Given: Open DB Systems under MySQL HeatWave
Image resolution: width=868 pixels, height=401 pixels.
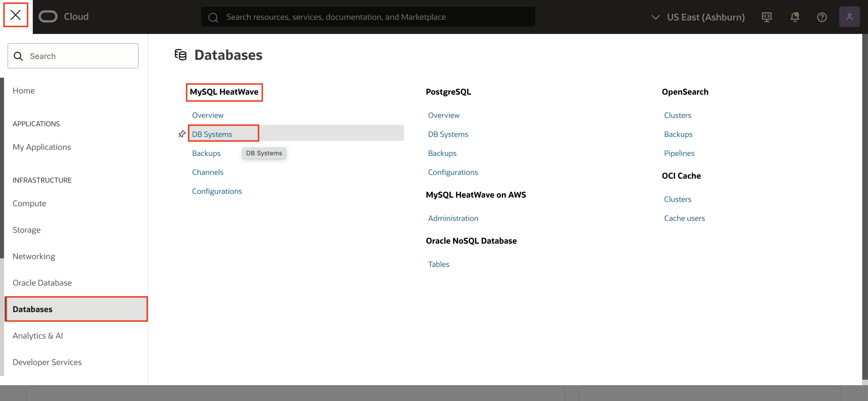Looking at the screenshot, I should 212,134.
